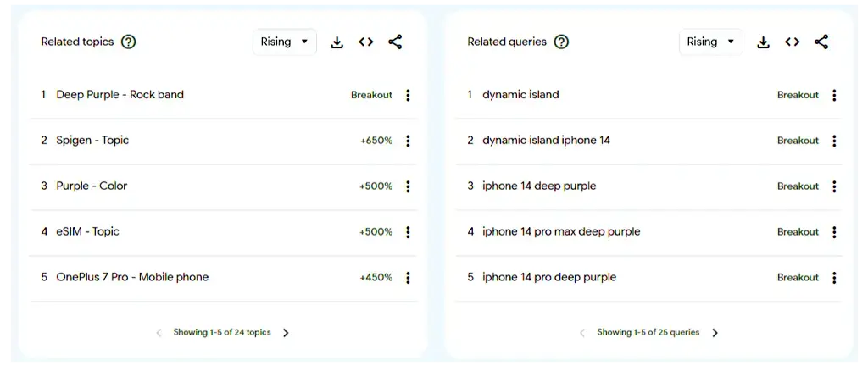Screen dimensions: 868x366
Task: Go to next page of topics
Action: point(286,333)
